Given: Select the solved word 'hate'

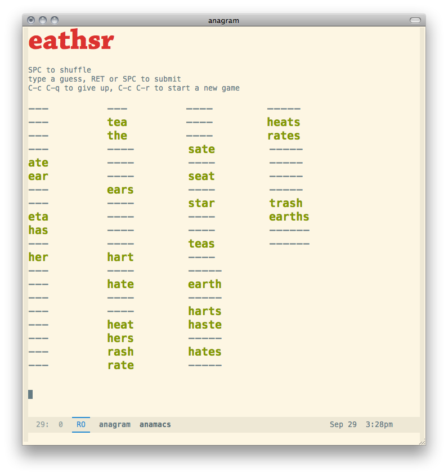Looking at the screenshot, I should click(120, 284).
